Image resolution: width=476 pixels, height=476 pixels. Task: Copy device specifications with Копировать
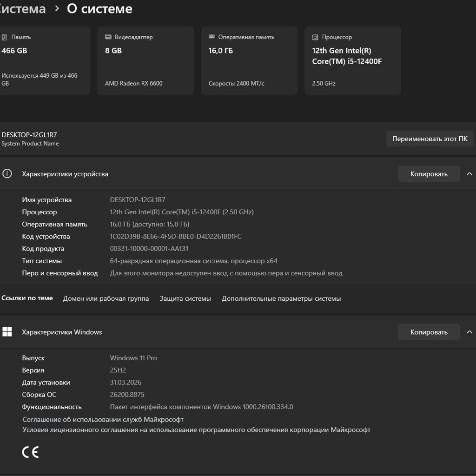click(429, 174)
